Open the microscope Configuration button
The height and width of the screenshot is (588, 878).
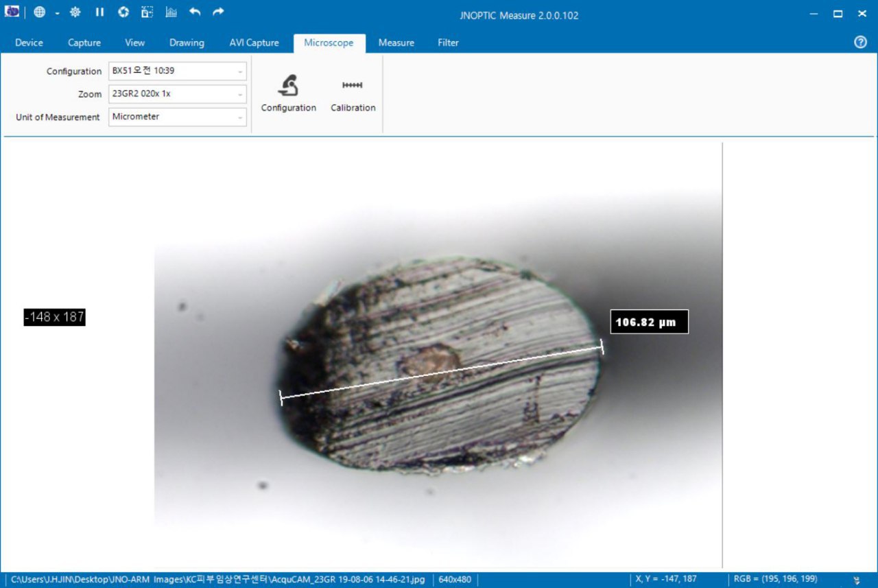pos(288,93)
